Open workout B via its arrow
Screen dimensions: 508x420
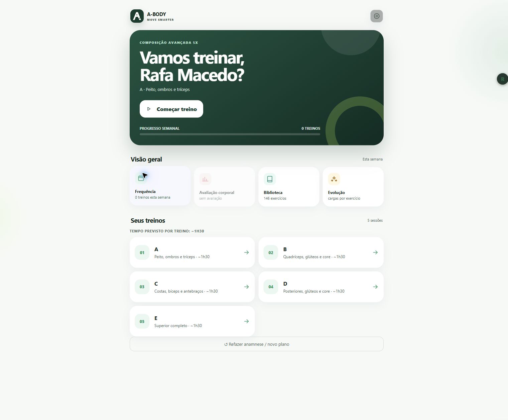pyautogui.click(x=375, y=252)
